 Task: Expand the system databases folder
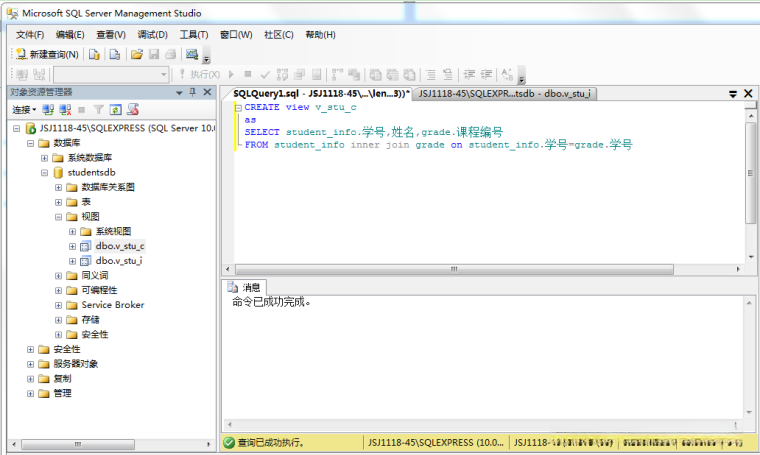tap(44, 158)
